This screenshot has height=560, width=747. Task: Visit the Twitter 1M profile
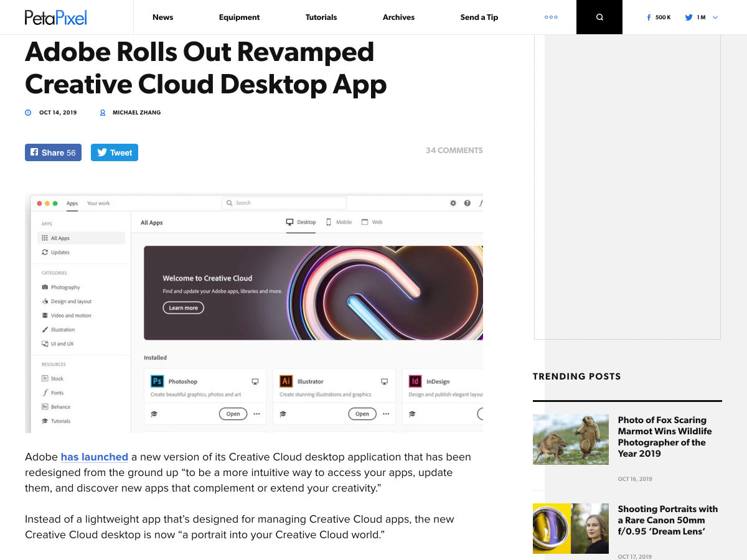tap(695, 17)
